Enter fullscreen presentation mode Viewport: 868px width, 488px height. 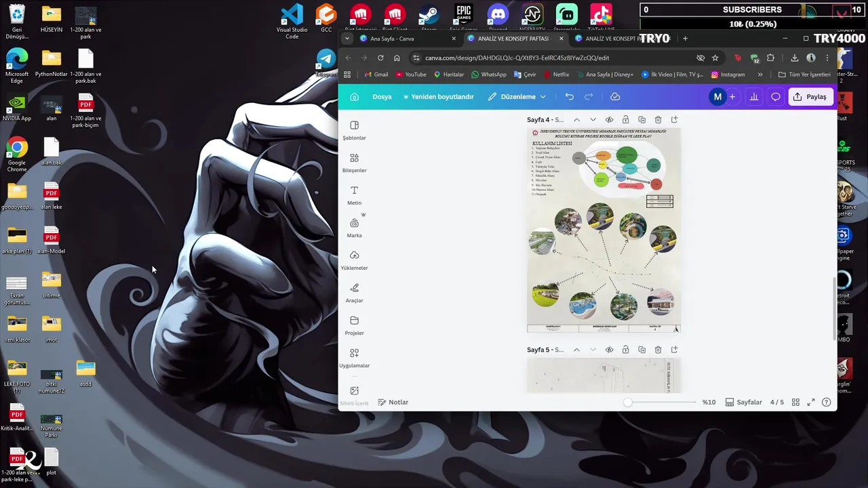[x=811, y=403]
